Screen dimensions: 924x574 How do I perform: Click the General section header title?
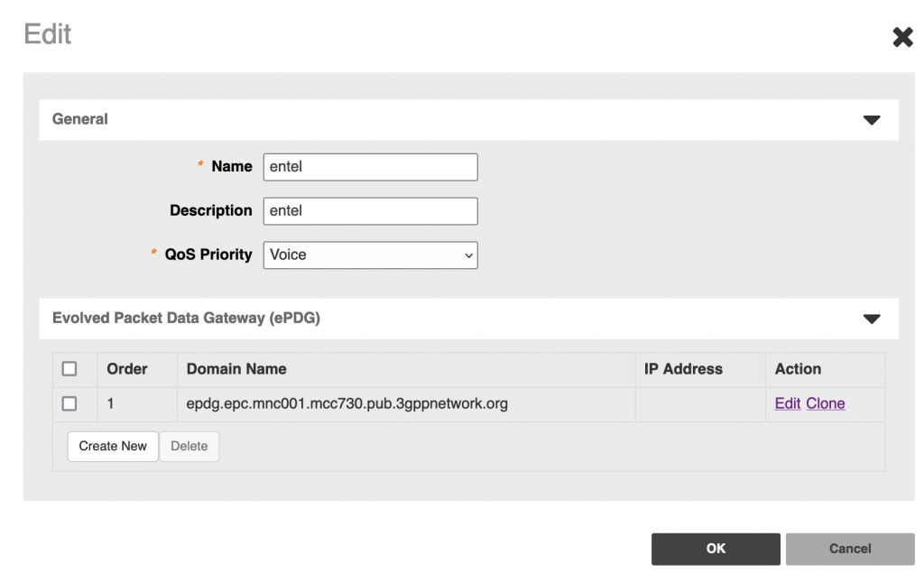click(x=80, y=119)
